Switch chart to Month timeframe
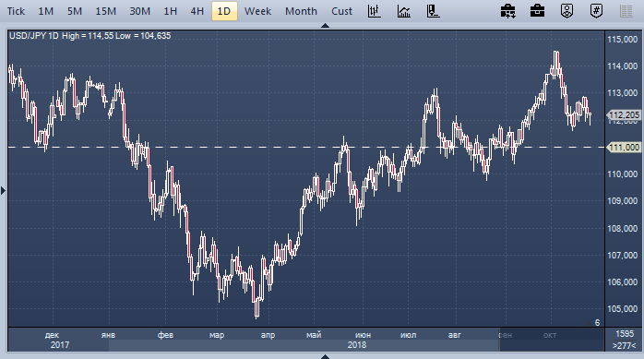This screenshot has width=644, height=359. pos(301,11)
